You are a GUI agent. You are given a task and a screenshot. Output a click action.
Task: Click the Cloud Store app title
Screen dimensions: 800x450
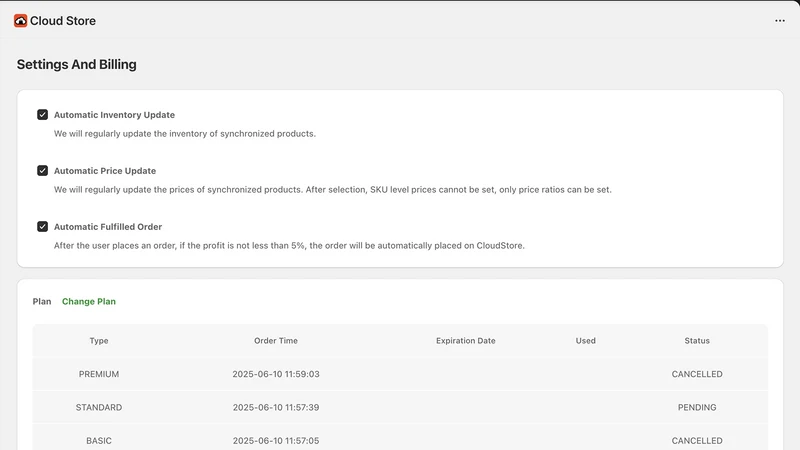coord(63,21)
